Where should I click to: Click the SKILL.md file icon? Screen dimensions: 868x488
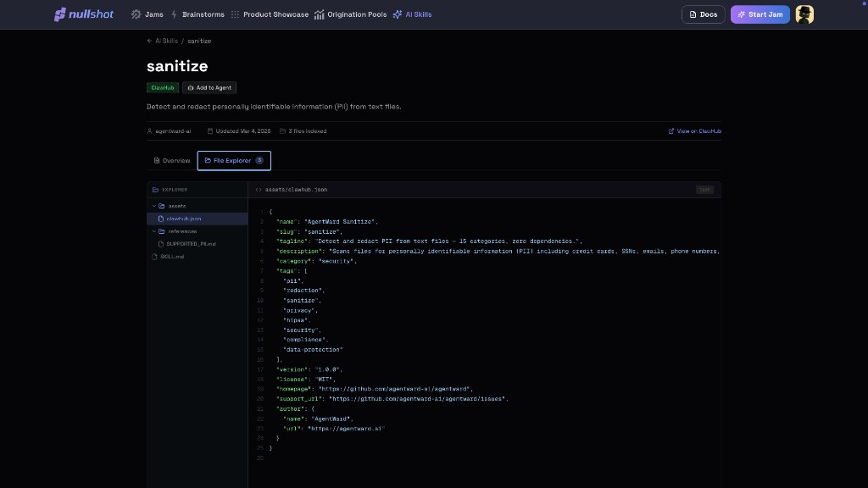154,257
